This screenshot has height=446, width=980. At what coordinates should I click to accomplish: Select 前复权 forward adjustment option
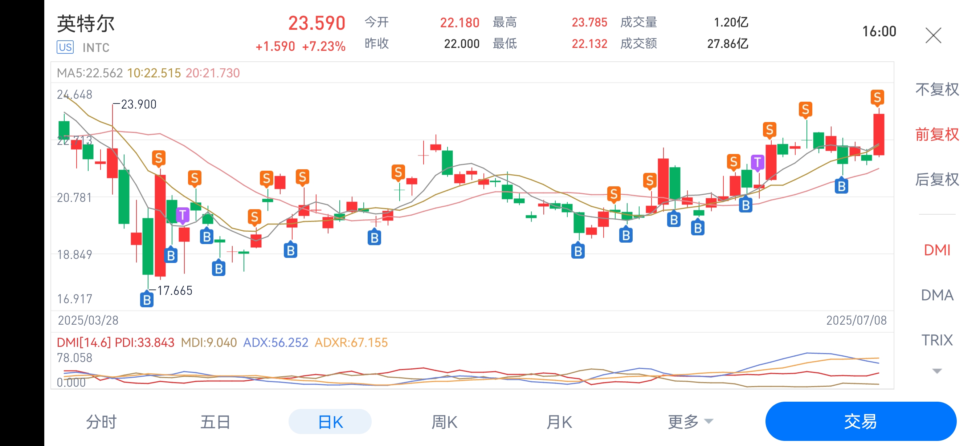coord(937,135)
